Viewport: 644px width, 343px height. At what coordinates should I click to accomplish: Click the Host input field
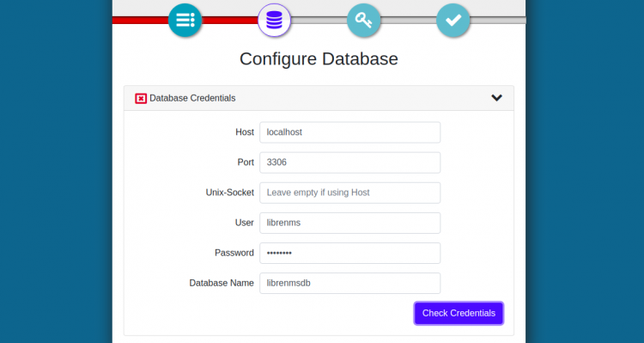pyautogui.click(x=350, y=132)
